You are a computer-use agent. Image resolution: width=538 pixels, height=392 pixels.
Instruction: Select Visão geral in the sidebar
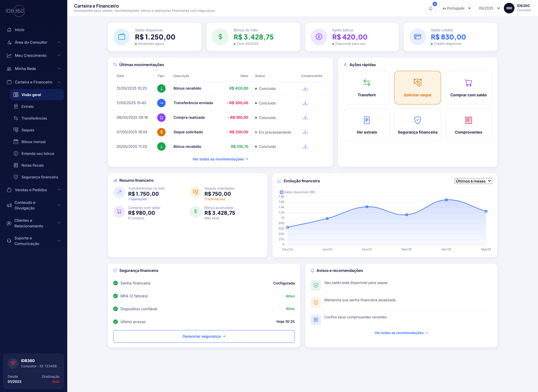[37, 95]
